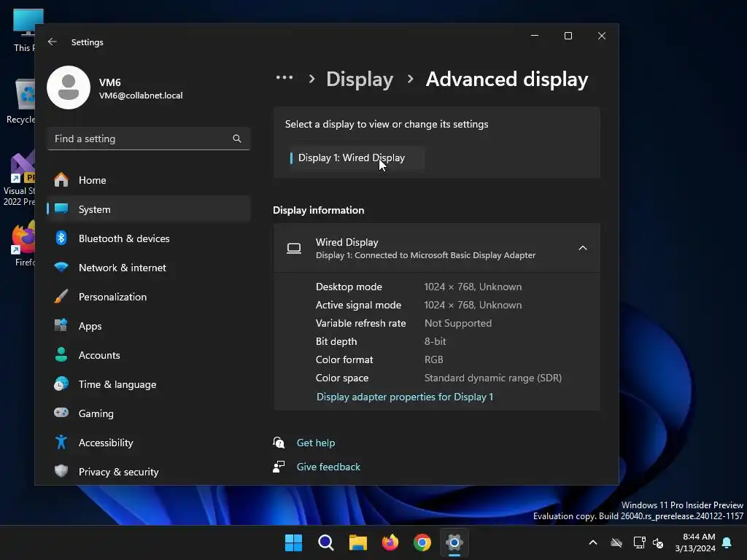Select the Bit depth value 8-bit

[x=435, y=341]
